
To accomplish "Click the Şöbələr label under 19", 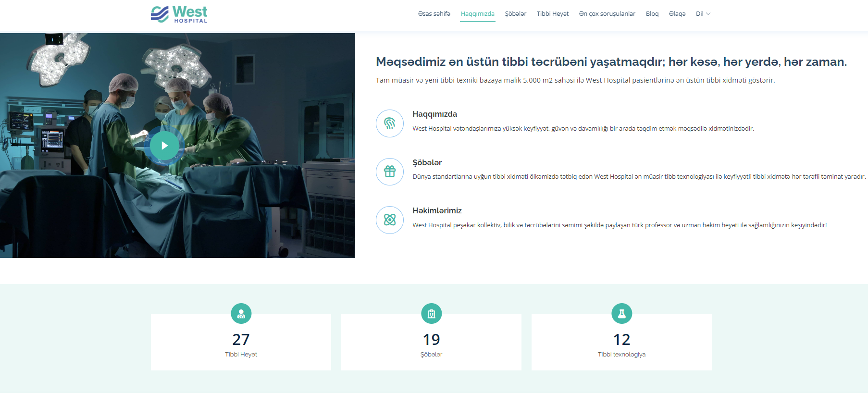I will (x=432, y=355).
